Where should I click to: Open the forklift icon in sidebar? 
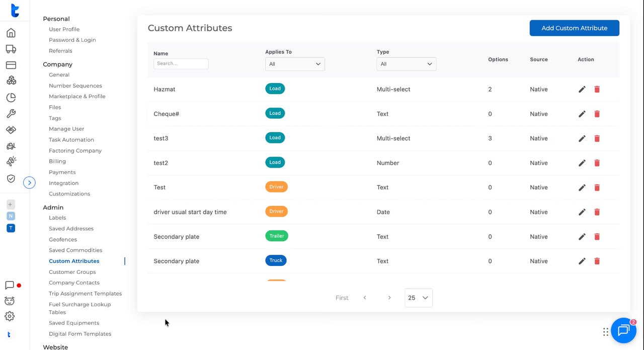point(11,146)
